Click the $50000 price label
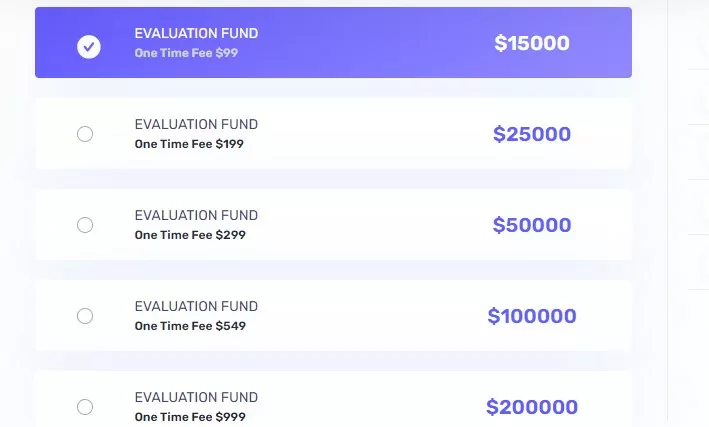This screenshot has width=709, height=427. [532, 225]
